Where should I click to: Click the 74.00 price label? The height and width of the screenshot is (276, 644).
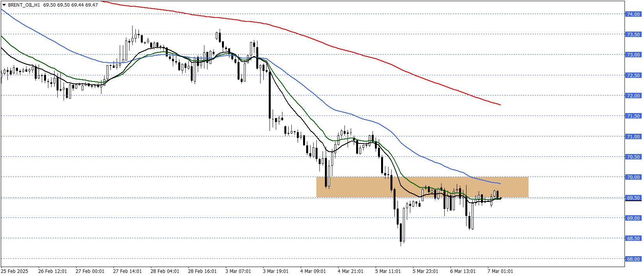pyautogui.click(x=633, y=14)
